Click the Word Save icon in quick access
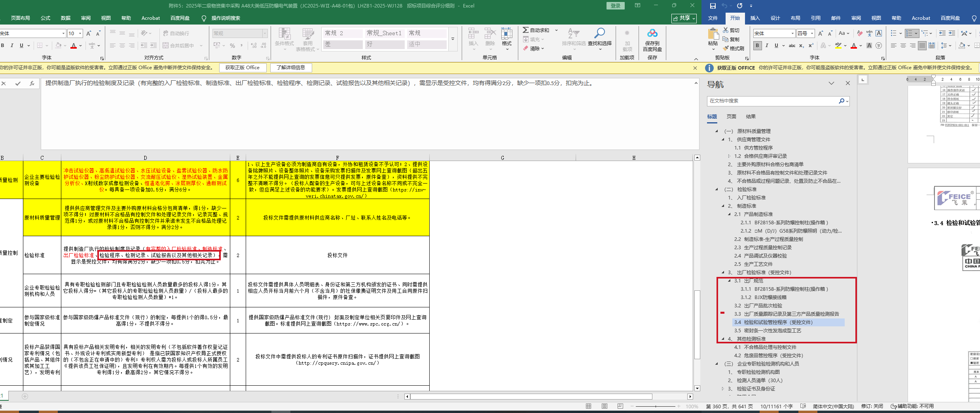980x413 pixels. pyautogui.click(x=713, y=6)
